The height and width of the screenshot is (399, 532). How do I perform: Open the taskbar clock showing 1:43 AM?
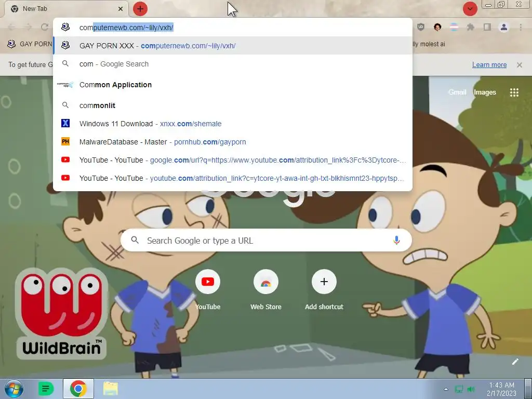pos(501,389)
